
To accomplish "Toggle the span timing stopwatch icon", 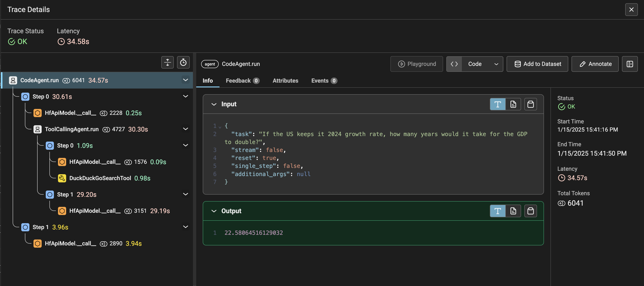I will coord(183,62).
